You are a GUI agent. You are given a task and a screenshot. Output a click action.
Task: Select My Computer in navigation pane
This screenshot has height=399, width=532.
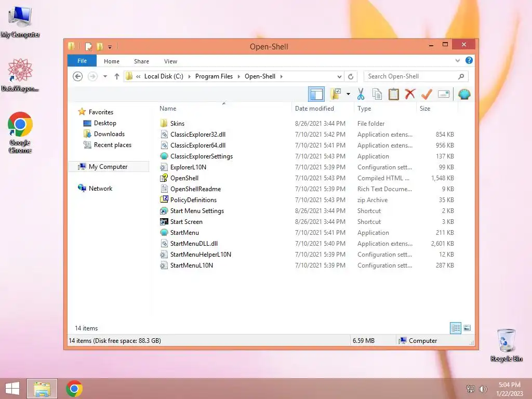(x=108, y=167)
